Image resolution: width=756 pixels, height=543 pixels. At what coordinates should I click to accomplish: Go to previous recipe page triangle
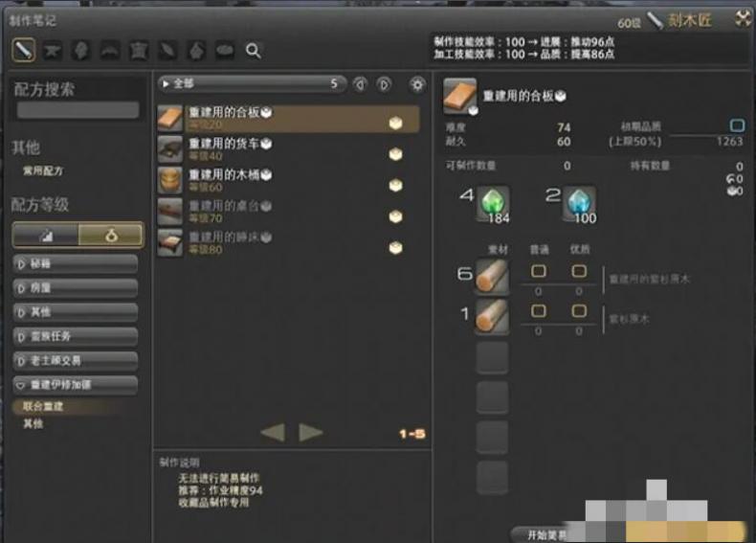[273, 433]
